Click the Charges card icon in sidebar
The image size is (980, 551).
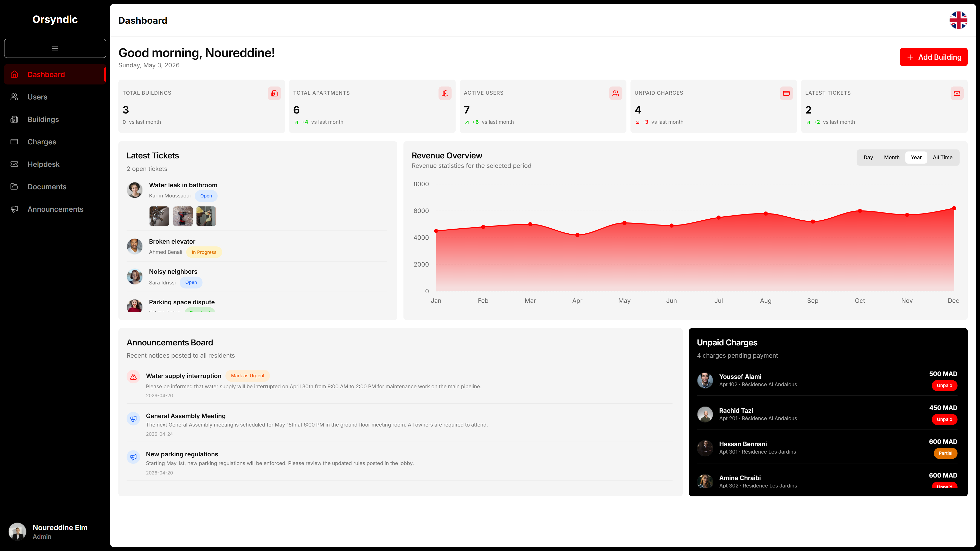[15, 142]
